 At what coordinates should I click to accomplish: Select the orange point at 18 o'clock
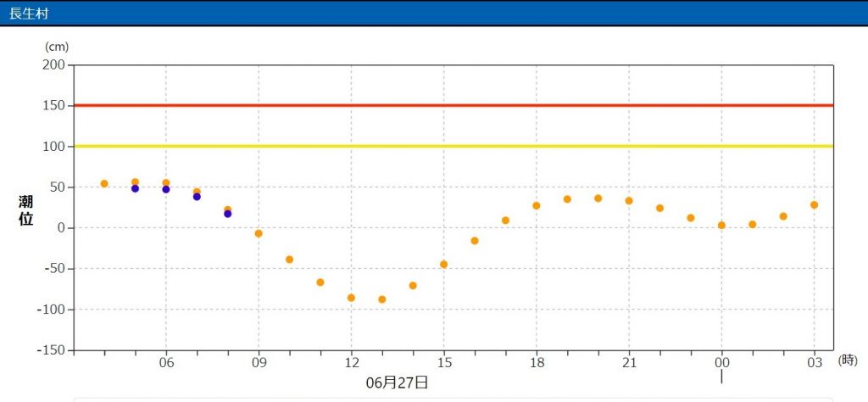pyautogui.click(x=537, y=206)
